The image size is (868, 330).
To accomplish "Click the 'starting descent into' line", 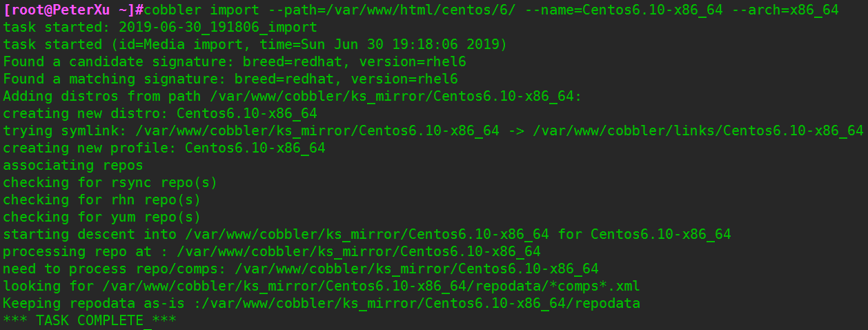I will coord(366,234).
